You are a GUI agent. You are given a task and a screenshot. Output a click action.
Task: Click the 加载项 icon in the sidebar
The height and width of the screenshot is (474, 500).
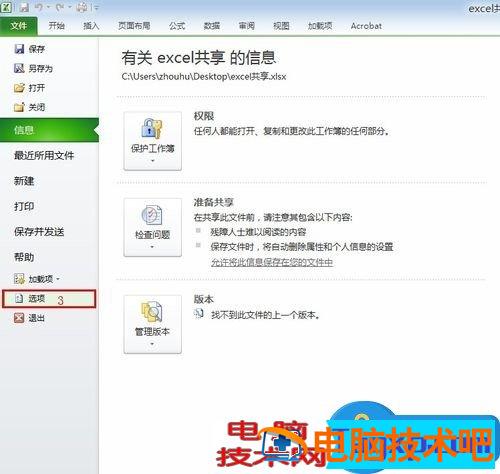19,279
